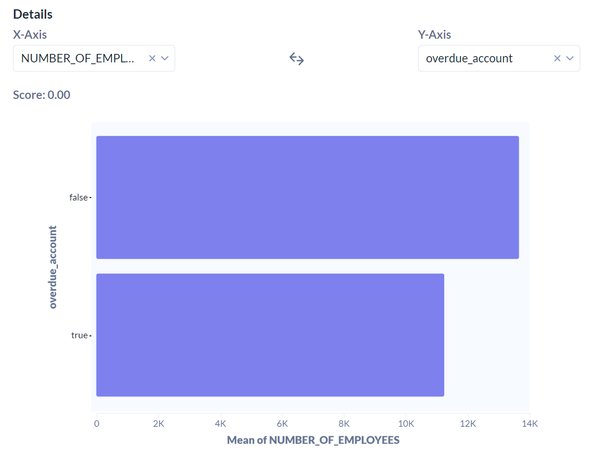Screen dimensions: 600x458
Task: Click the Mean of NUMBER_OF_EMPLOYEES axis title
Action: 313,440
